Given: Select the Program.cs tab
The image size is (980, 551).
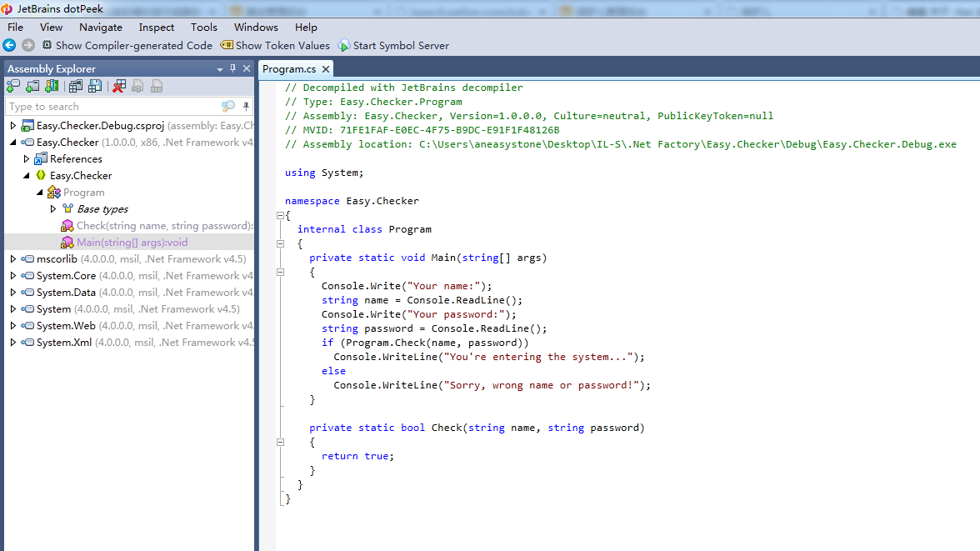Looking at the screenshot, I should click(x=288, y=69).
